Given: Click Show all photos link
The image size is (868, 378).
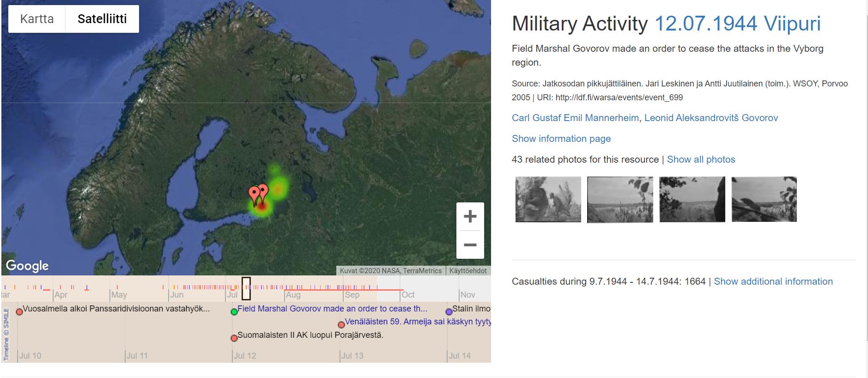Looking at the screenshot, I should tap(701, 159).
